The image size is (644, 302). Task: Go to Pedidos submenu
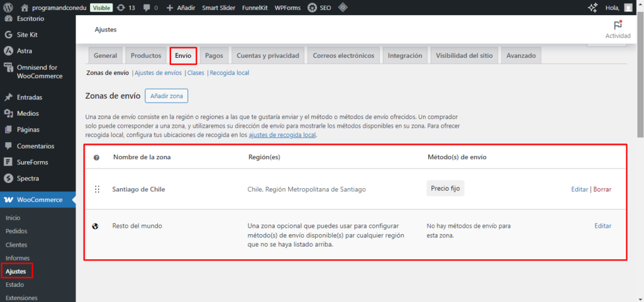point(16,232)
